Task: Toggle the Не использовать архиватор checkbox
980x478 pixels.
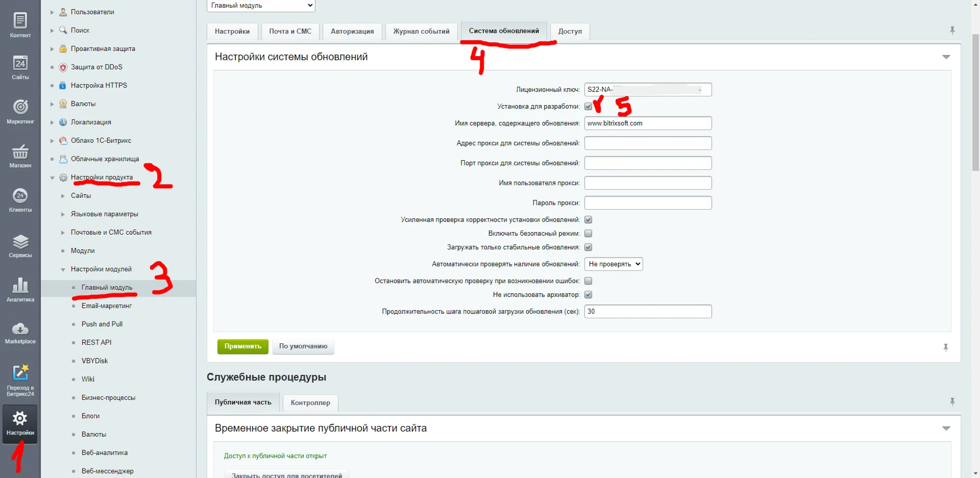Action: (x=588, y=294)
